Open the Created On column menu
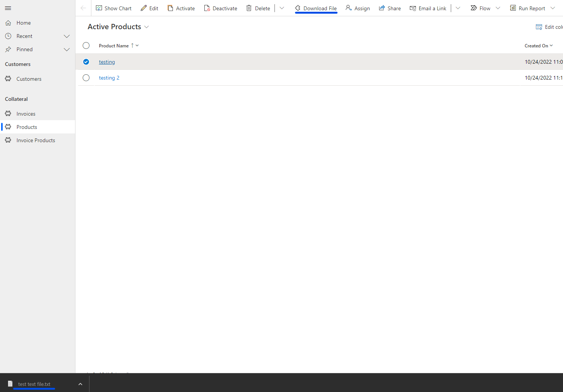 (551, 45)
